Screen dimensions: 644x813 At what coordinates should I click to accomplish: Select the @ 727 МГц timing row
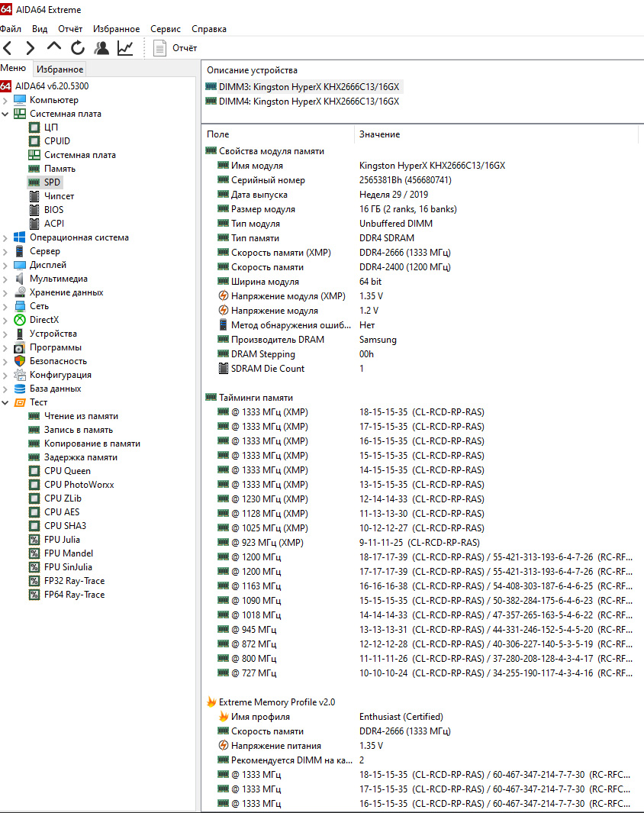click(422, 673)
